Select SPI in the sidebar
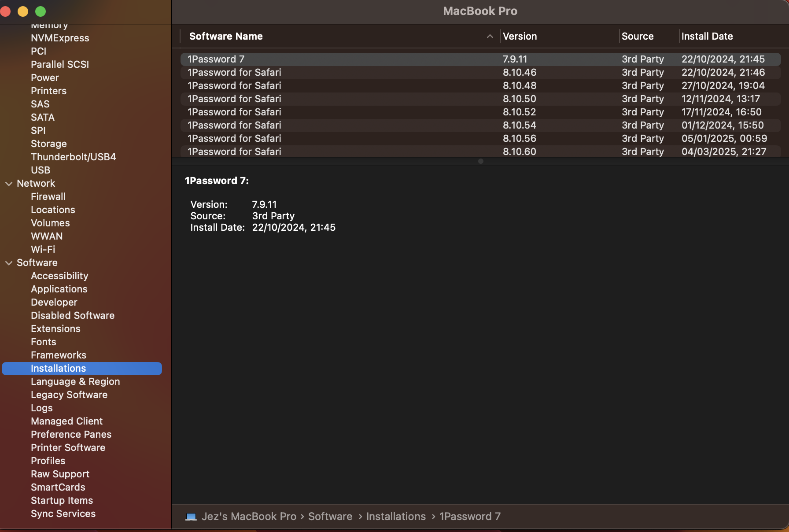This screenshot has height=532, width=789. (38, 131)
